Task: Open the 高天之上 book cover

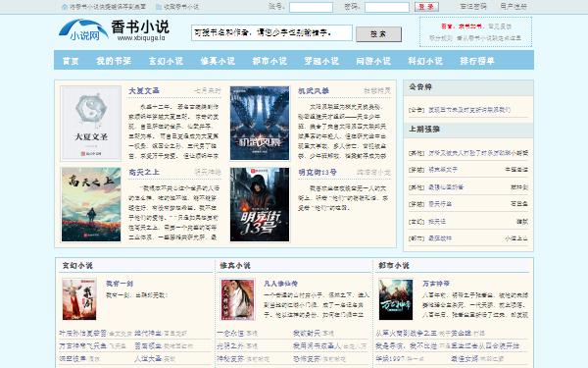Action: [x=91, y=204]
